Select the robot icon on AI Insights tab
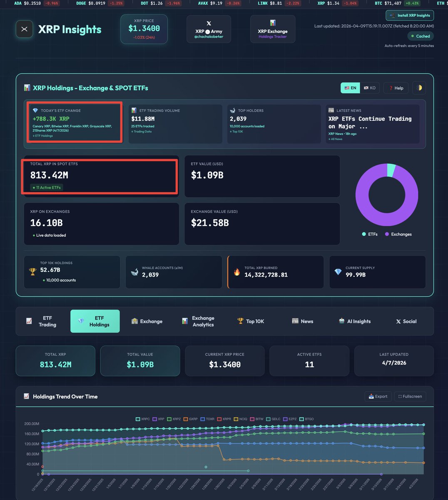Image resolution: width=448 pixels, height=500 pixels. (343, 321)
